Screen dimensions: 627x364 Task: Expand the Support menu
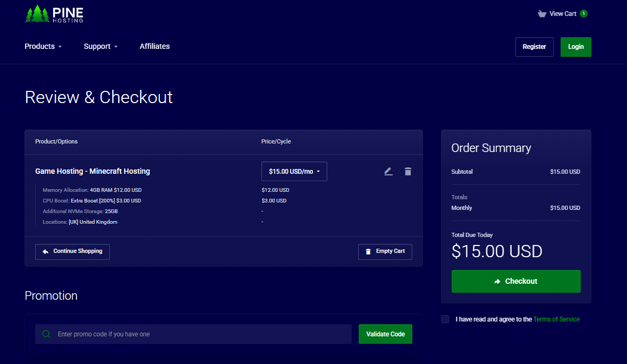point(100,46)
